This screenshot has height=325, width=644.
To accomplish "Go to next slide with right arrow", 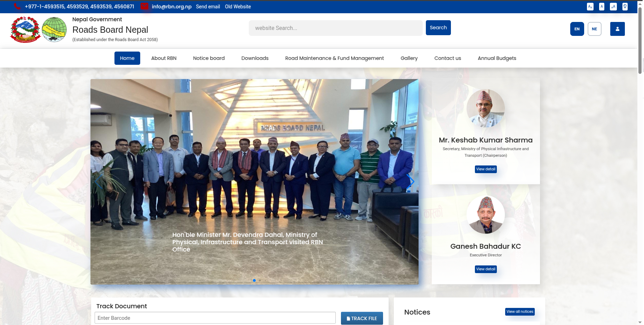I will (411, 181).
